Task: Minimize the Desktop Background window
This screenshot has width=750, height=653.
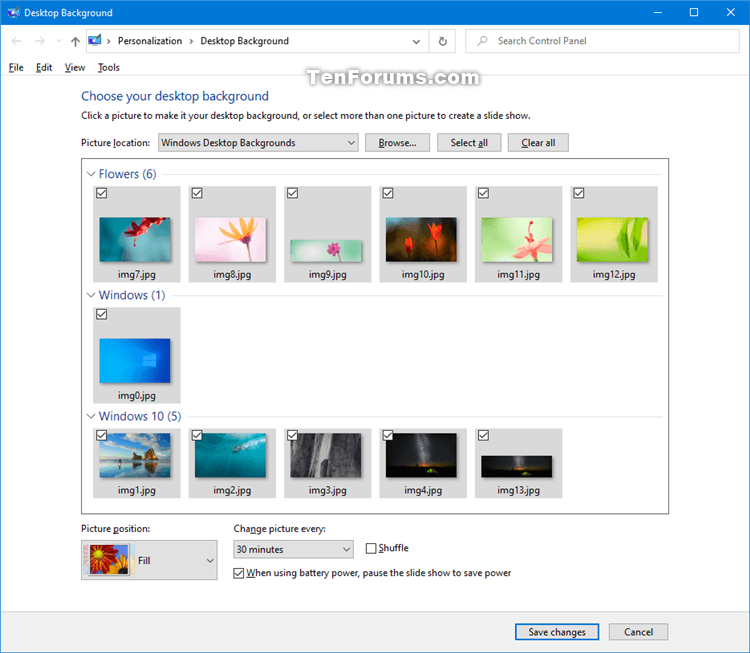Action: click(658, 12)
